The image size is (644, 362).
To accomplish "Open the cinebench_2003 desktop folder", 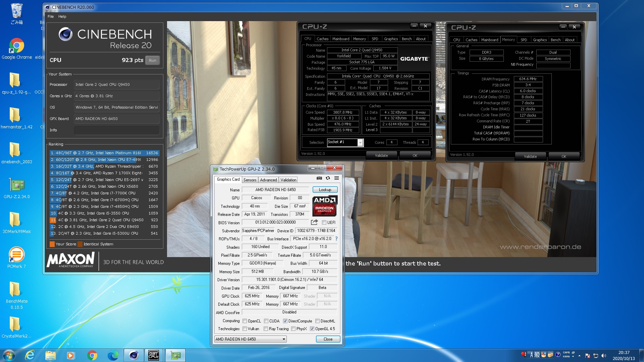I will point(16,153).
